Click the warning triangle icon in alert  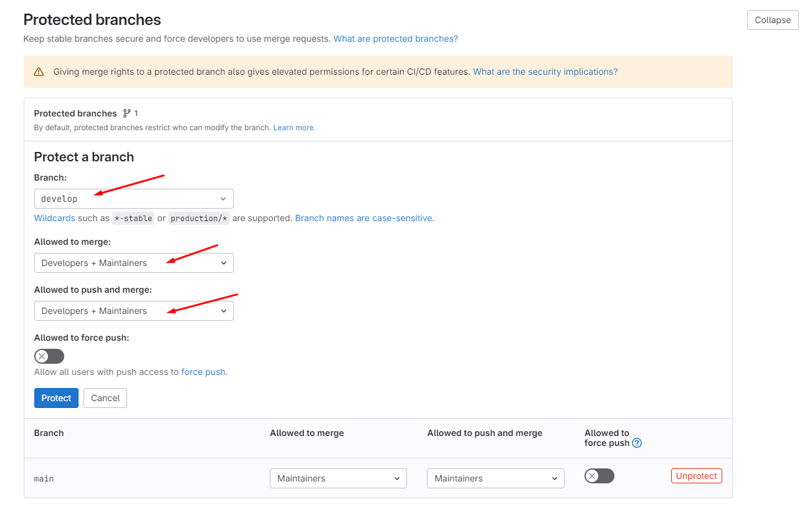pyautogui.click(x=39, y=72)
